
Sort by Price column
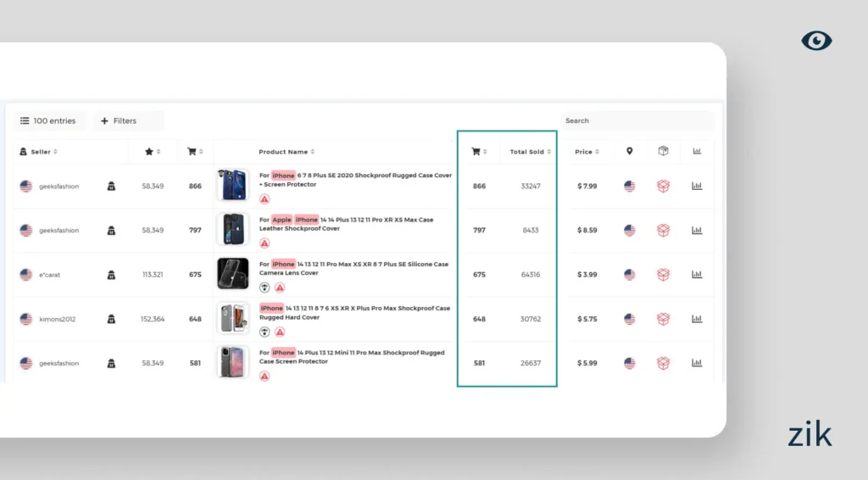tap(587, 152)
